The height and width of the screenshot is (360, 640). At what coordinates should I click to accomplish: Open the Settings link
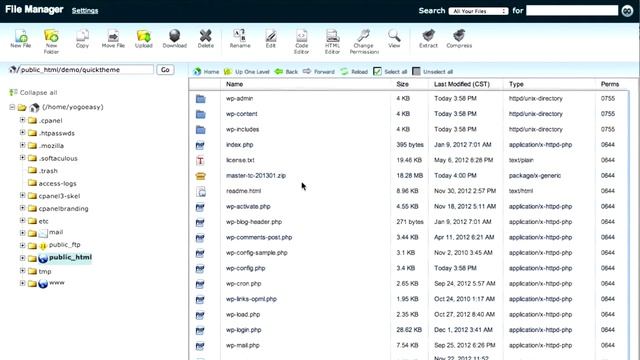pyautogui.click(x=85, y=11)
